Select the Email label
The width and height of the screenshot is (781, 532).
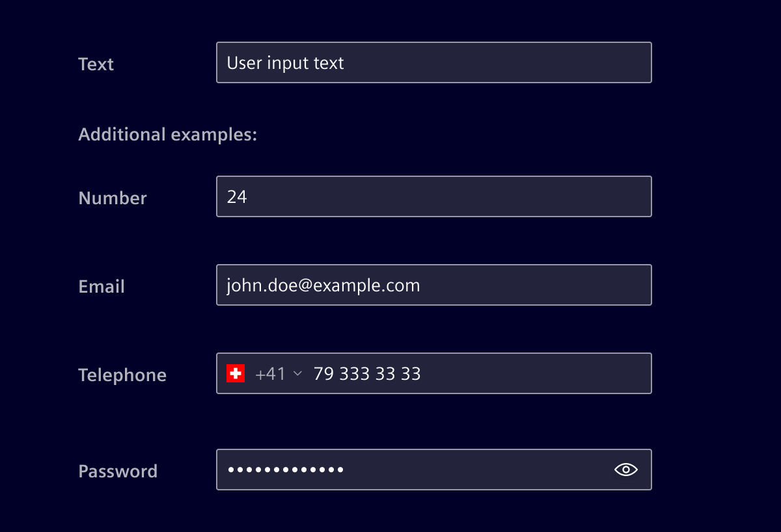[101, 286]
